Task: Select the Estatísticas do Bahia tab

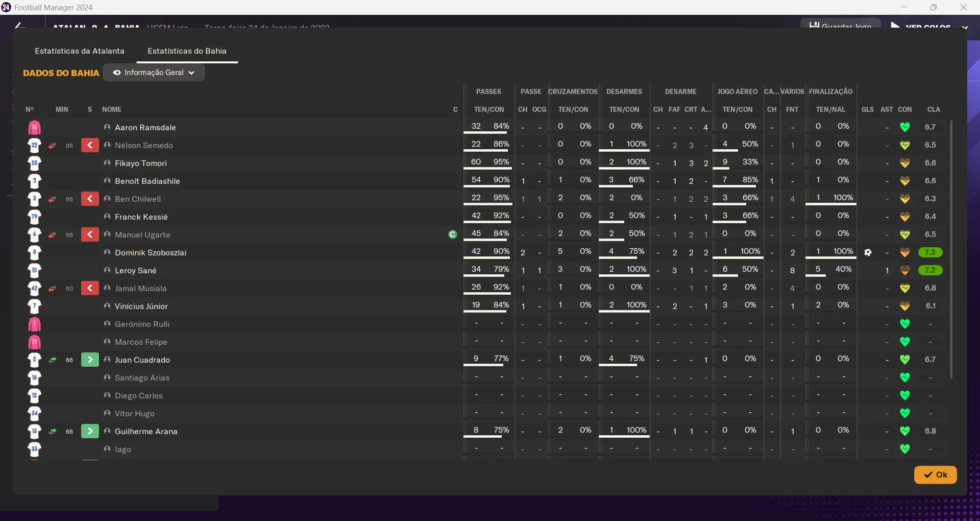Action: pyautogui.click(x=187, y=51)
